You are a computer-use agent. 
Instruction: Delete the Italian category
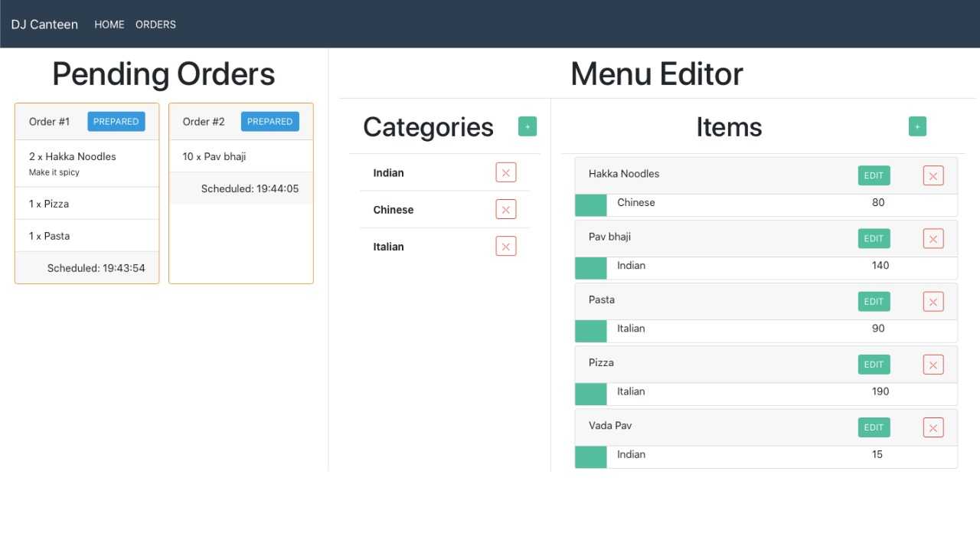pos(506,246)
